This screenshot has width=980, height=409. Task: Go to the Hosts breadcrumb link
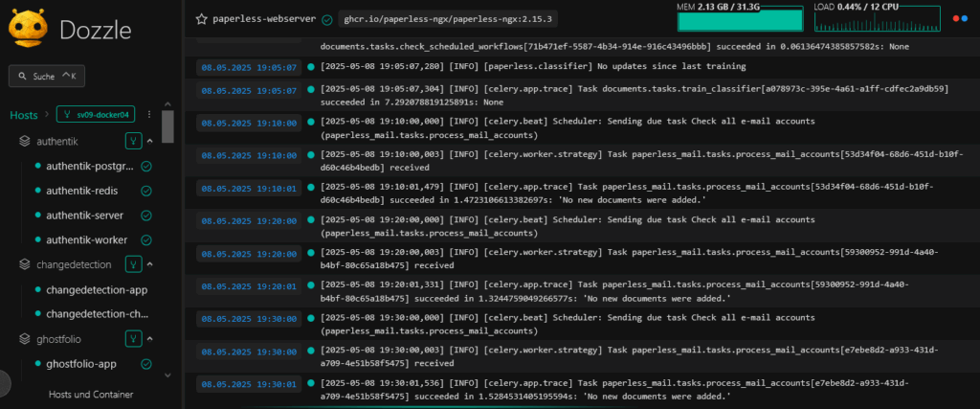[x=24, y=115]
